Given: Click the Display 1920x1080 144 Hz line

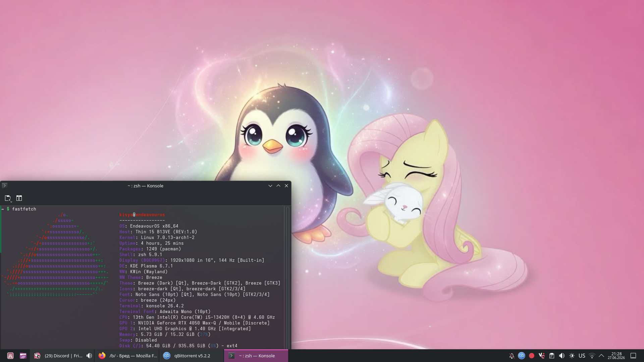Looking at the screenshot, I should (x=192, y=260).
